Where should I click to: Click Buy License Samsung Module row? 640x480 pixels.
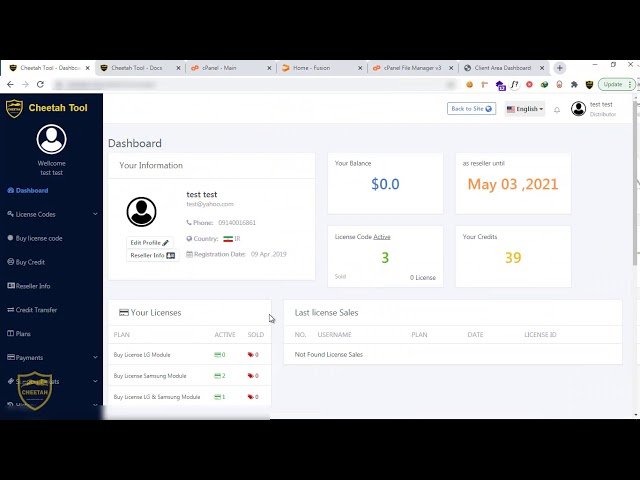pyautogui.click(x=189, y=376)
